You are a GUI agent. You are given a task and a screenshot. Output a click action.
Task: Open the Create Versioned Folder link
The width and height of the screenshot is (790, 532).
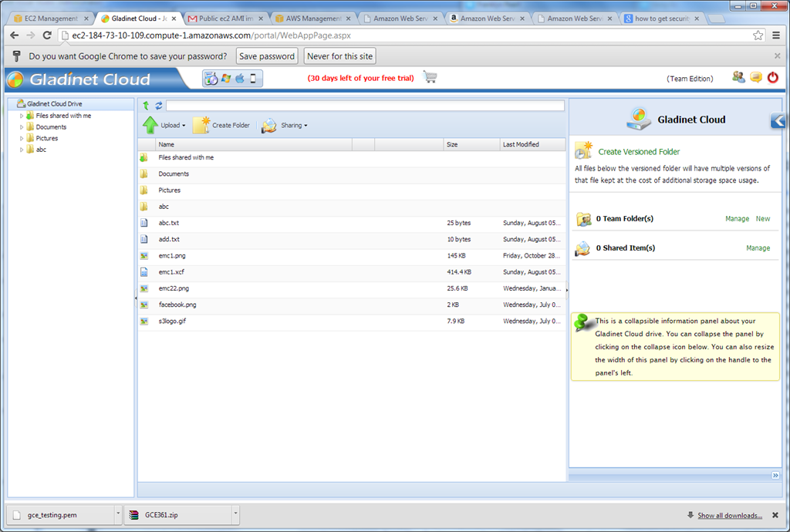click(639, 151)
